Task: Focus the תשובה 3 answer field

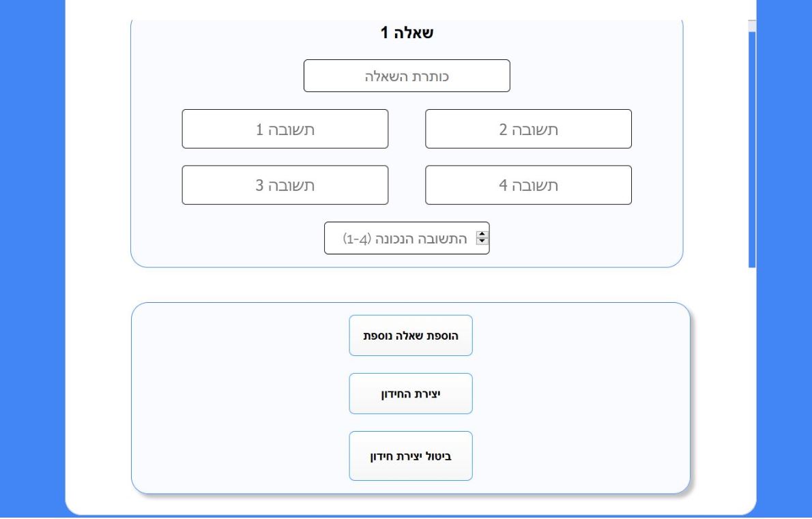Action: pos(285,185)
